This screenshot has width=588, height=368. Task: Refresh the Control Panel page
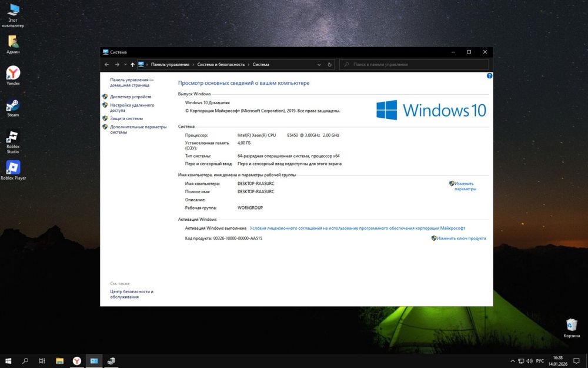(x=330, y=65)
